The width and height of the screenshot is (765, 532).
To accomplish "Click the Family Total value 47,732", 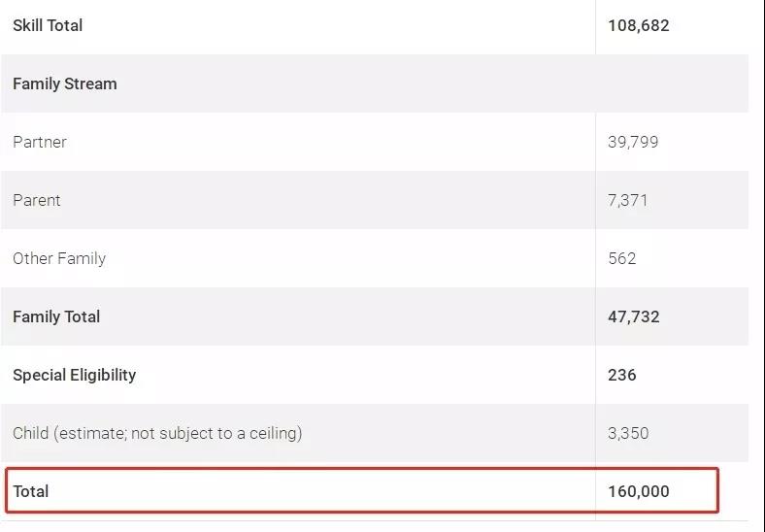I will (633, 316).
